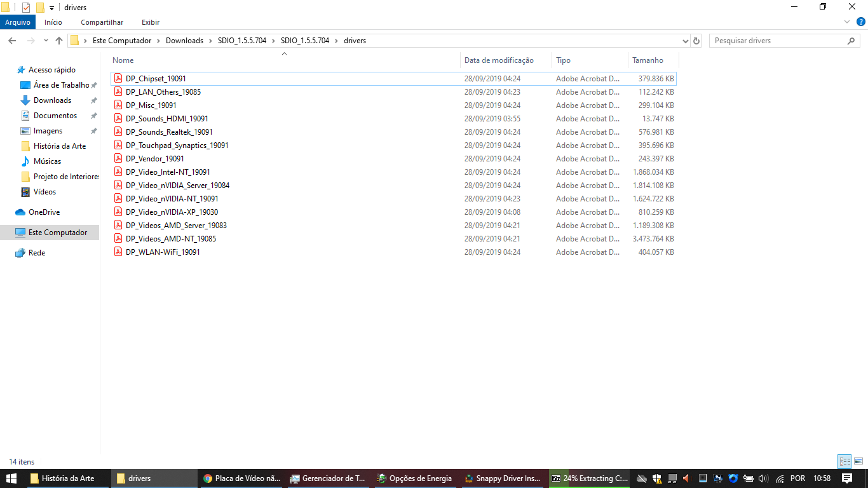The image size is (868, 488).
Task: Click Downloads in the breadcrumb path
Action: [x=184, y=41]
